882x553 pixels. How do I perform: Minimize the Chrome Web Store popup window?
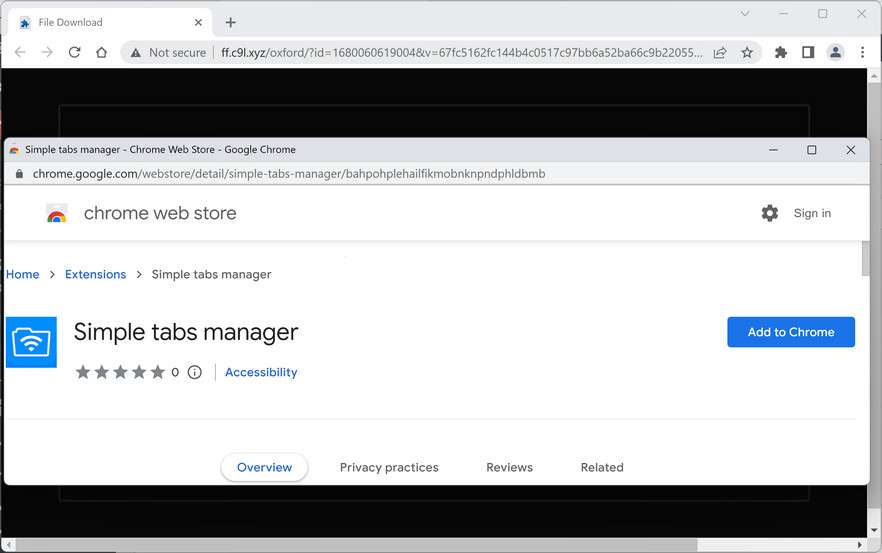tap(773, 150)
